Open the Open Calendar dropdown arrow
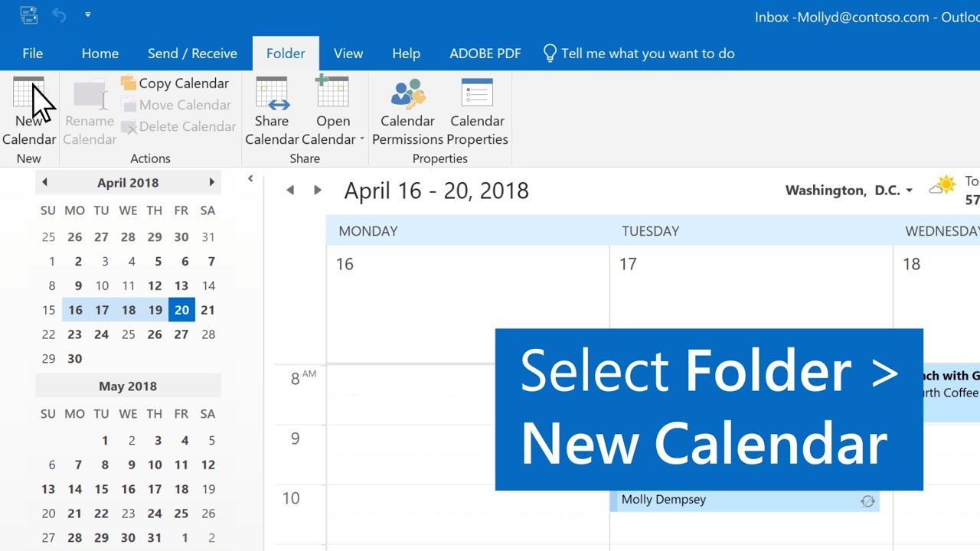The image size is (980, 551). tap(362, 139)
